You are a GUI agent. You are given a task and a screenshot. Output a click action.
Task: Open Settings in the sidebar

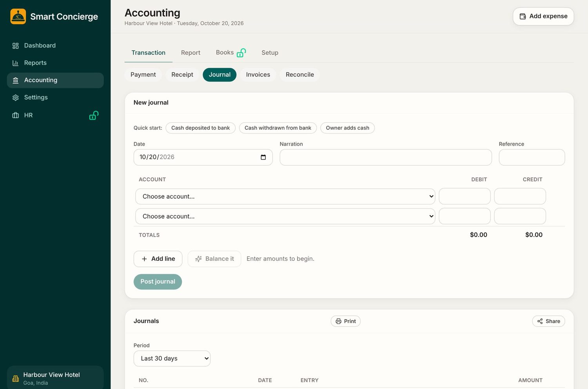[55, 98]
